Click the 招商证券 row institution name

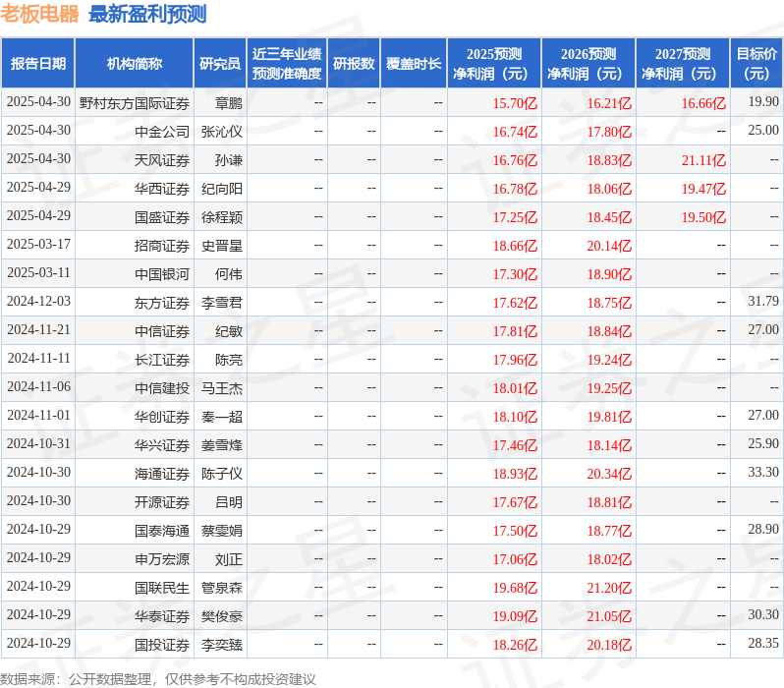click(162, 246)
